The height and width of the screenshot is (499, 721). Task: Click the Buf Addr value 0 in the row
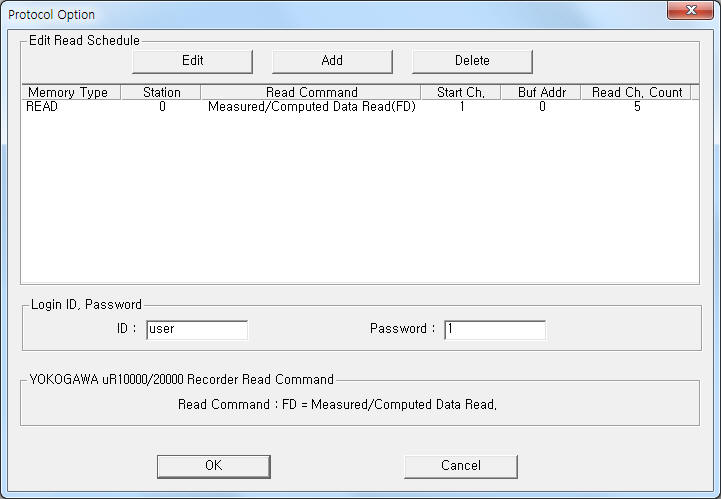542,107
